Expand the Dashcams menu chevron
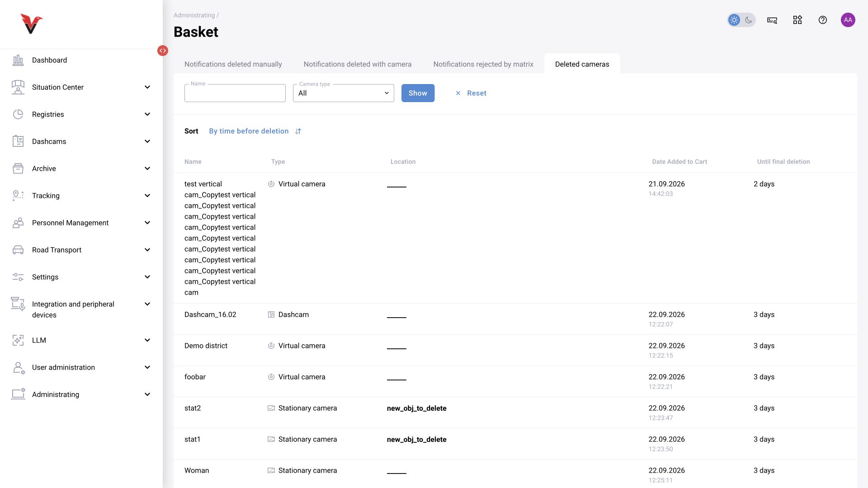 click(147, 141)
